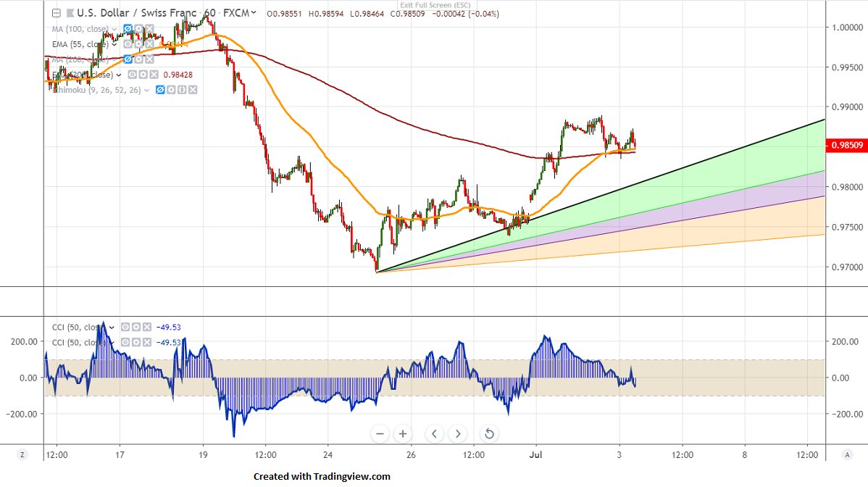Expand the lower CCI (50, close) arrow

tap(112, 343)
